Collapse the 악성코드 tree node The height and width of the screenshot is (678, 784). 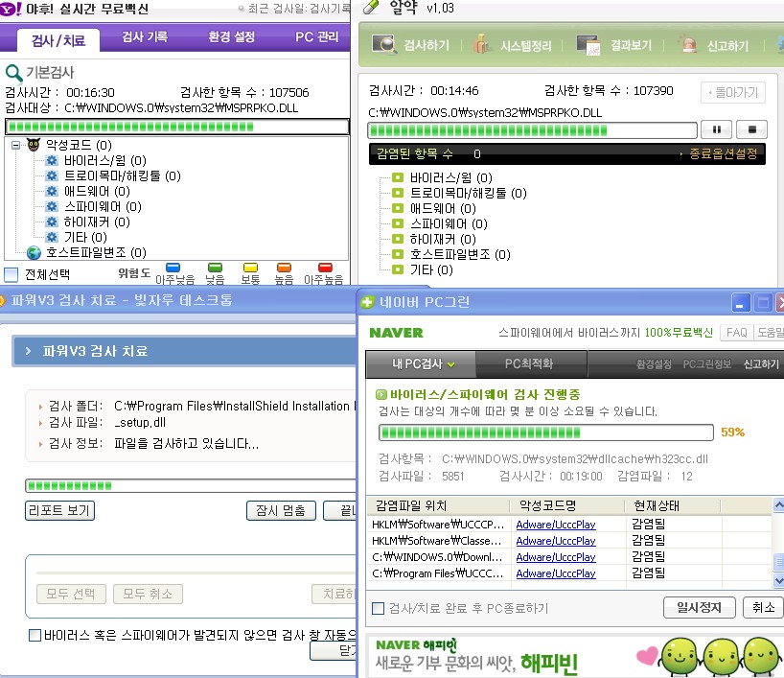point(16,146)
